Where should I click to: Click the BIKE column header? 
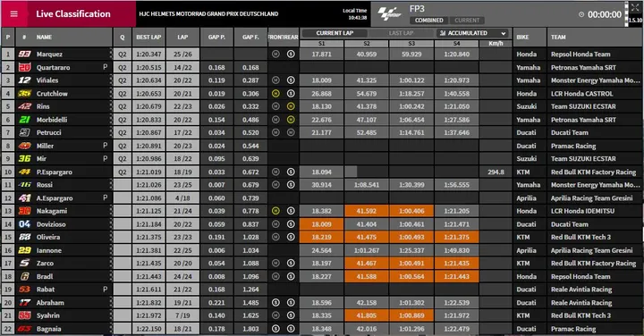click(x=523, y=37)
